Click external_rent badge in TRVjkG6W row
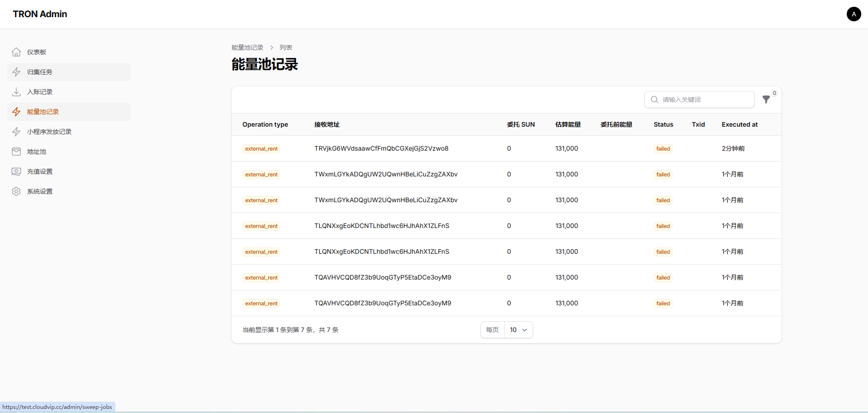The image size is (868, 413). click(261, 149)
